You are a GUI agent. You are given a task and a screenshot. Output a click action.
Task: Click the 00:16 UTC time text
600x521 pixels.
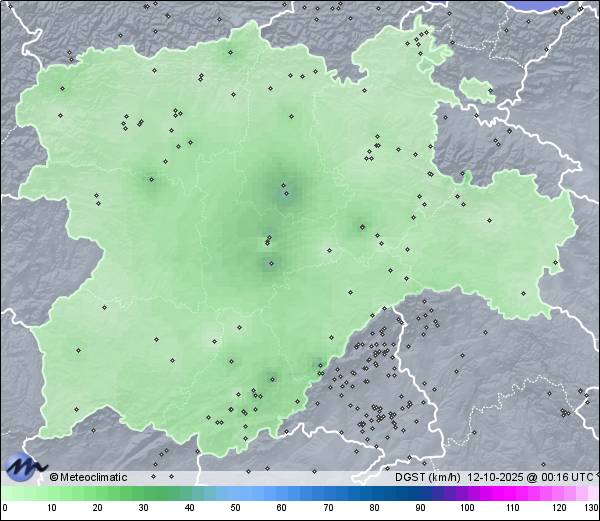coord(566,477)
